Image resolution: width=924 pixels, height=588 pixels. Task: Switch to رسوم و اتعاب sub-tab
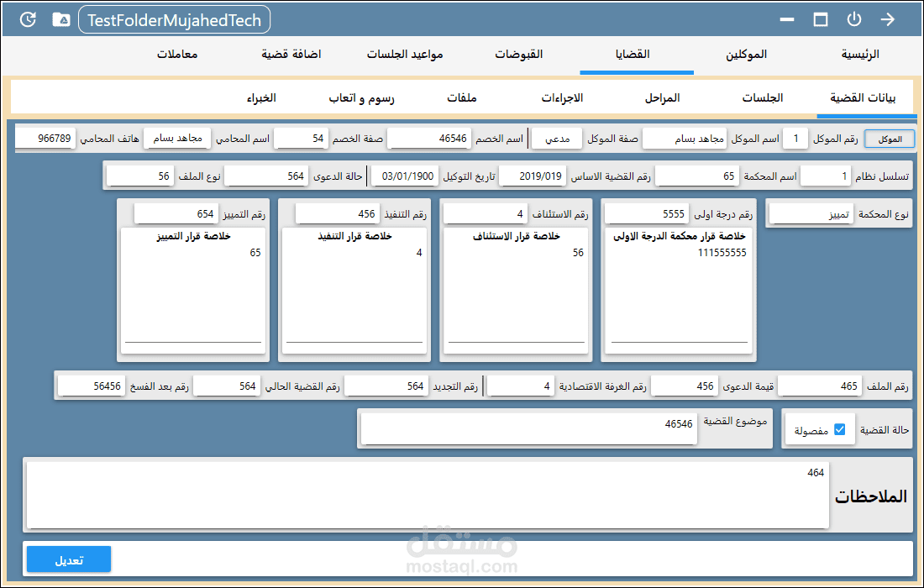(362, 97)
